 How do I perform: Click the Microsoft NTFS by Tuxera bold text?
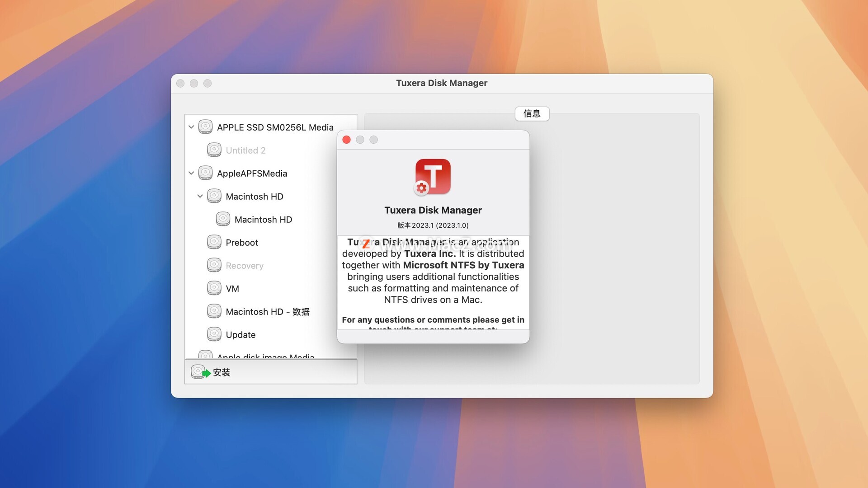463,265
